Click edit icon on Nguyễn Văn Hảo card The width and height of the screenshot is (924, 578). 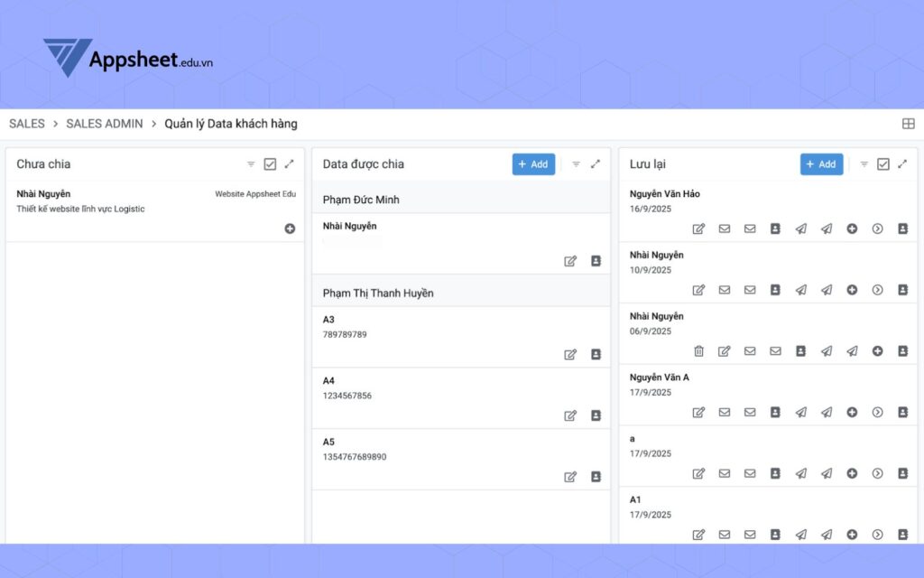click(698, 228)
